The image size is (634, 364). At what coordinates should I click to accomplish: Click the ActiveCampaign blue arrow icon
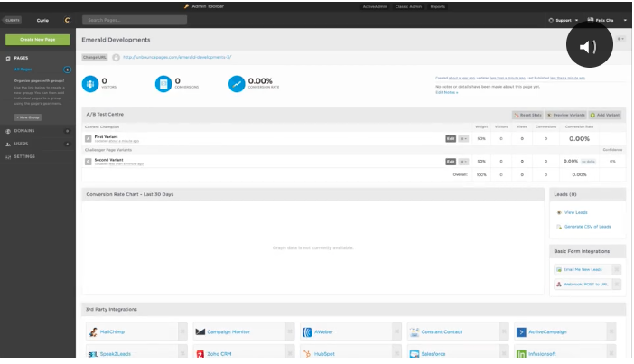pyautogui.click(x=521, y=332)
